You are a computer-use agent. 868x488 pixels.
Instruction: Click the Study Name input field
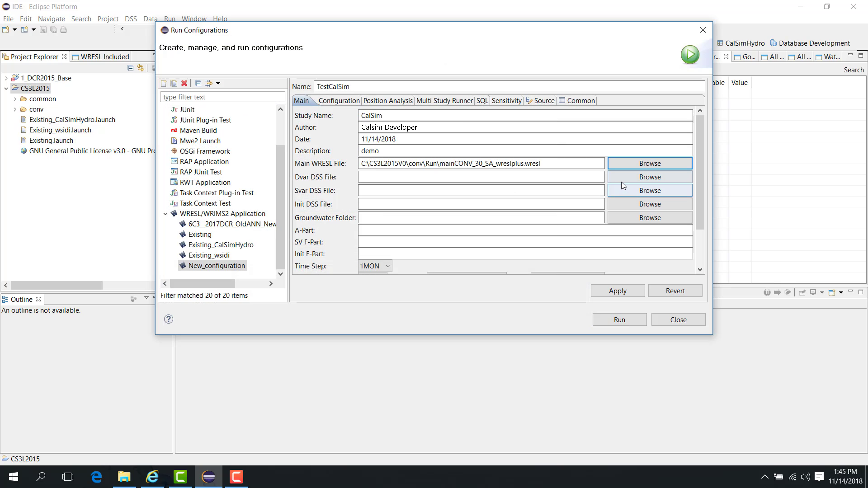525,116
